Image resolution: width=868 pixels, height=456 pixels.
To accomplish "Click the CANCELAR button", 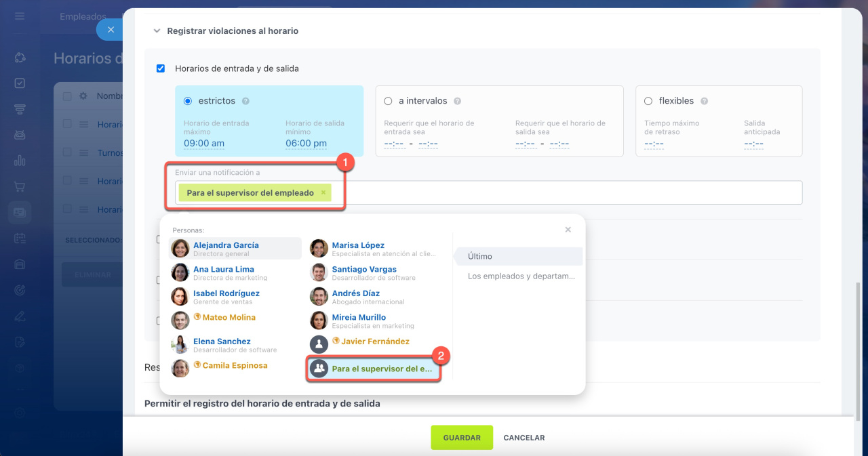I will pyautogui.click(x=524, y=438).
